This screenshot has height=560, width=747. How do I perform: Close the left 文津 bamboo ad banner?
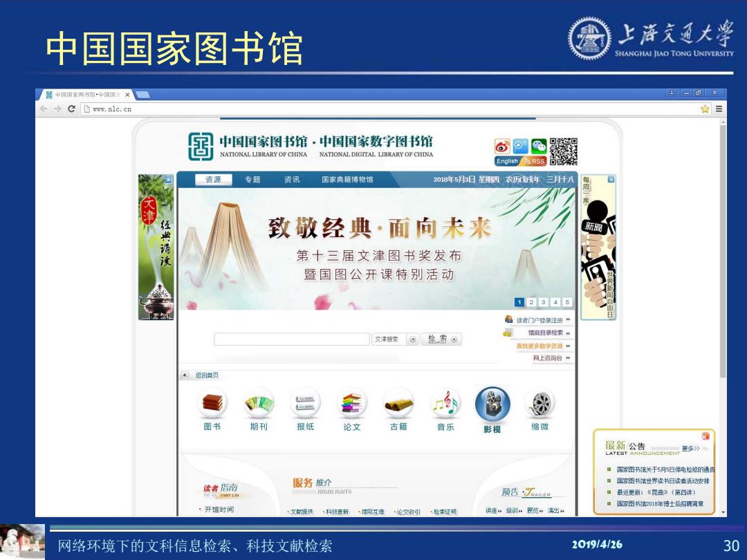point(167,180)
